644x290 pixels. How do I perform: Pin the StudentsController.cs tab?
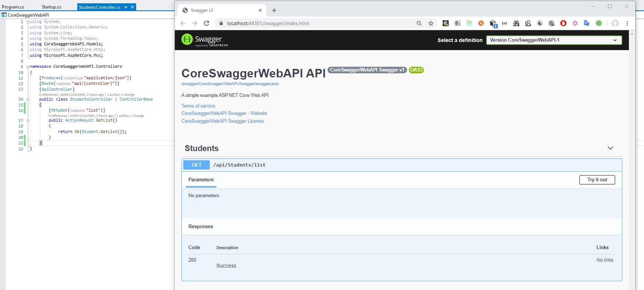(x=126, y=7)
